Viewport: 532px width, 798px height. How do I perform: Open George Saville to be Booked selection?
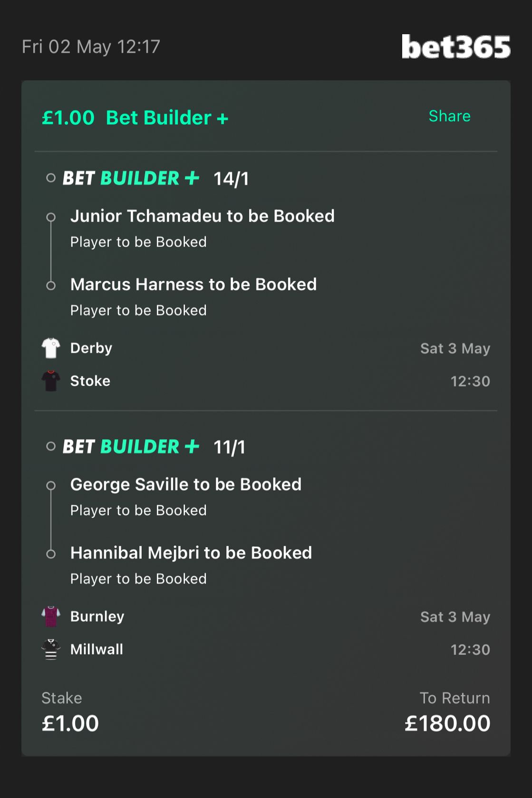186,484
